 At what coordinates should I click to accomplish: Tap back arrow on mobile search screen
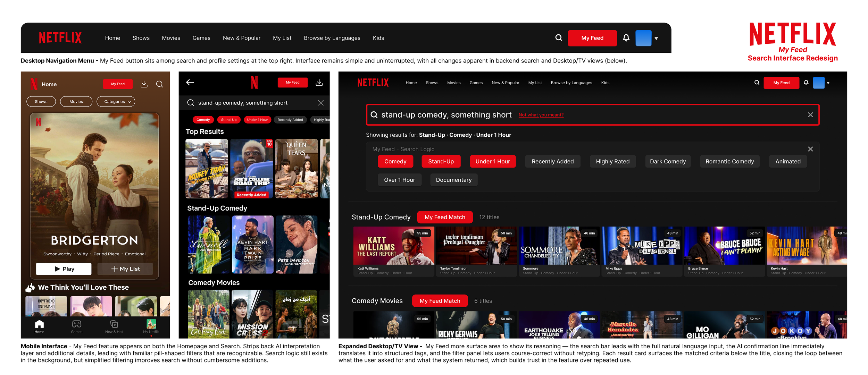[x=190, y=82]
